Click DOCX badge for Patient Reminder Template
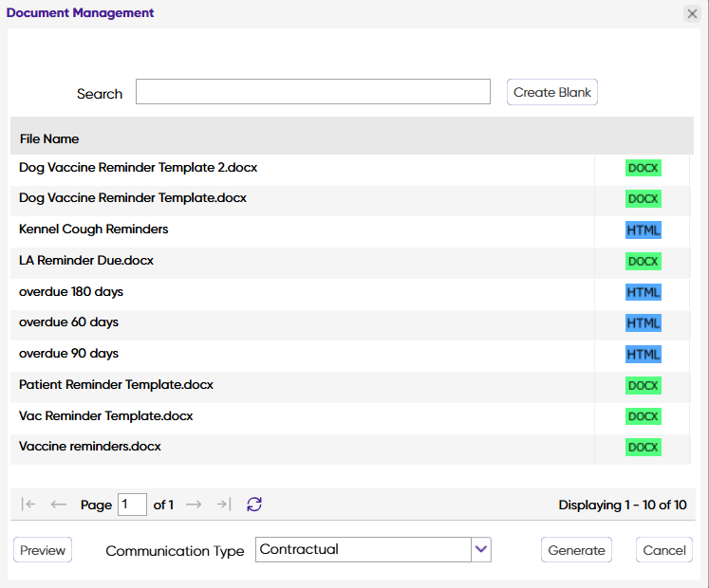This screenshot has width=709, height=588. pos(643,386)
